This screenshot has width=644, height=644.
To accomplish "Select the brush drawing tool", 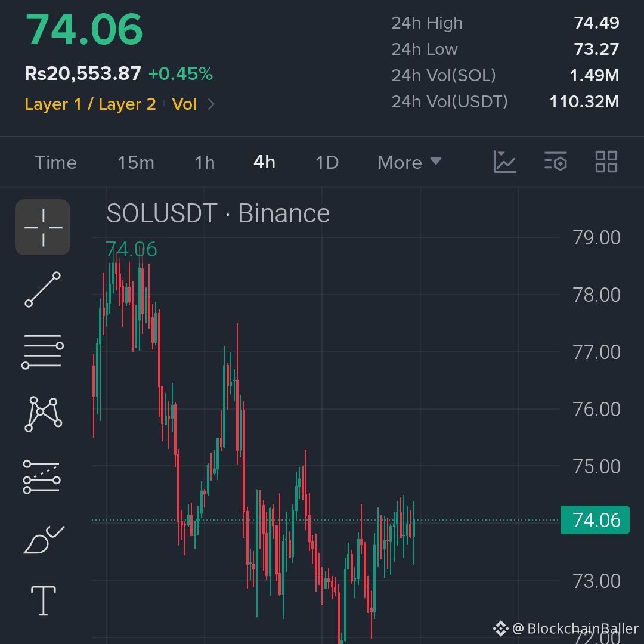I will click(x=44, y=540).
